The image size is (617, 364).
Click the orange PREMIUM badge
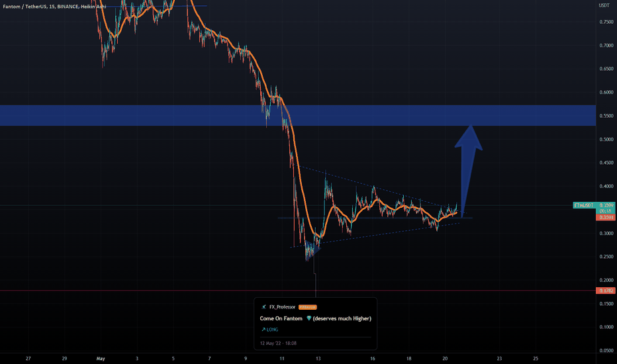click(x=308, y=307)
